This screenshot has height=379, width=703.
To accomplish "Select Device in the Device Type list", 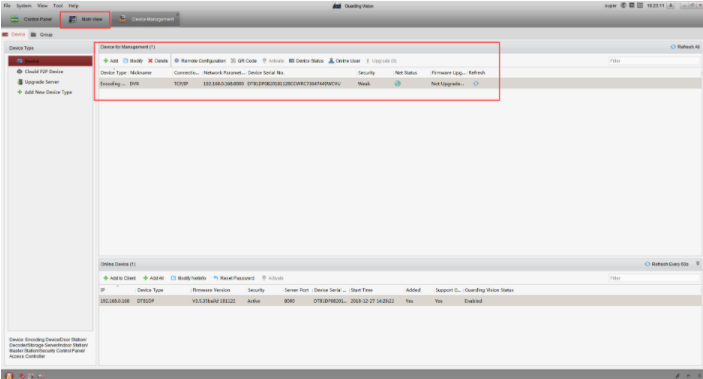I will point(50,61).
